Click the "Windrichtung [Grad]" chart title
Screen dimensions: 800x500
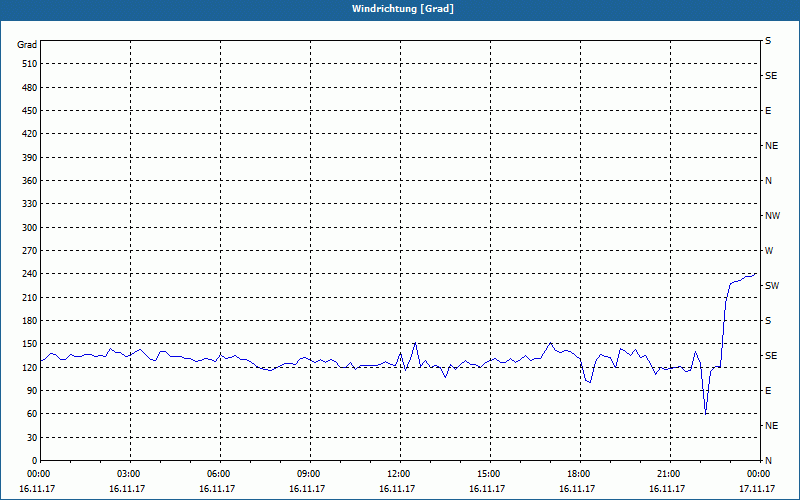point(403,9)
